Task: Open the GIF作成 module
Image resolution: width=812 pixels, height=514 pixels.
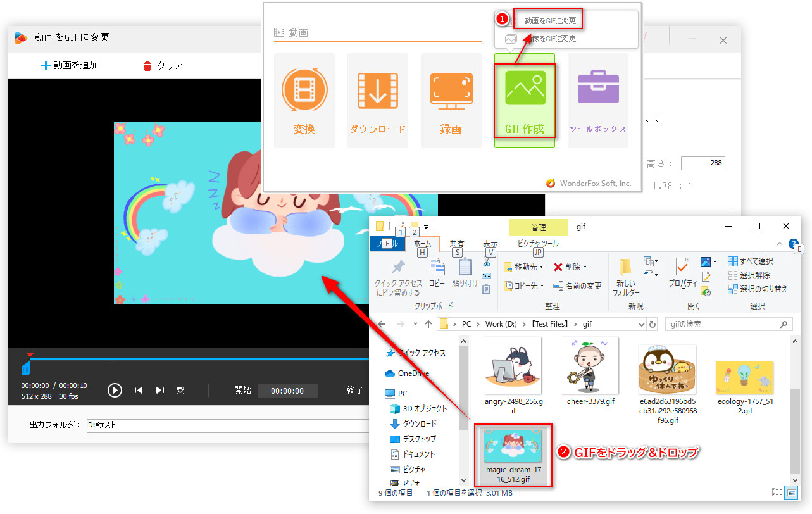Action: (x=525, y=101)
